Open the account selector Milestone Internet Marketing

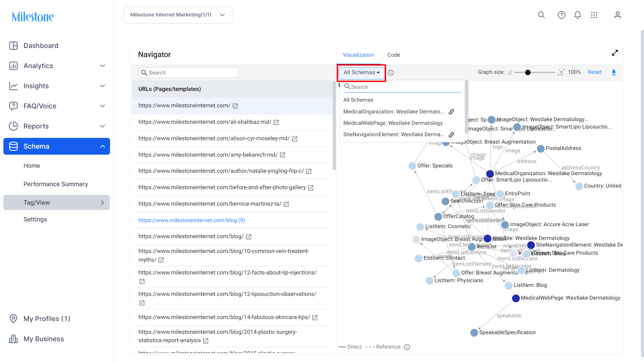point(179,15)
